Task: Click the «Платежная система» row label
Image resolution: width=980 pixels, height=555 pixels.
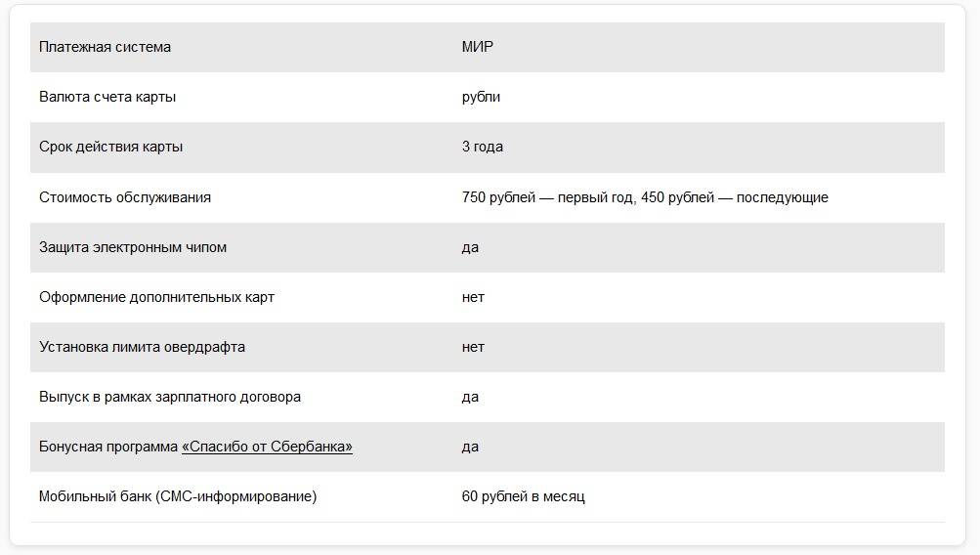Action: click(105, 47)
